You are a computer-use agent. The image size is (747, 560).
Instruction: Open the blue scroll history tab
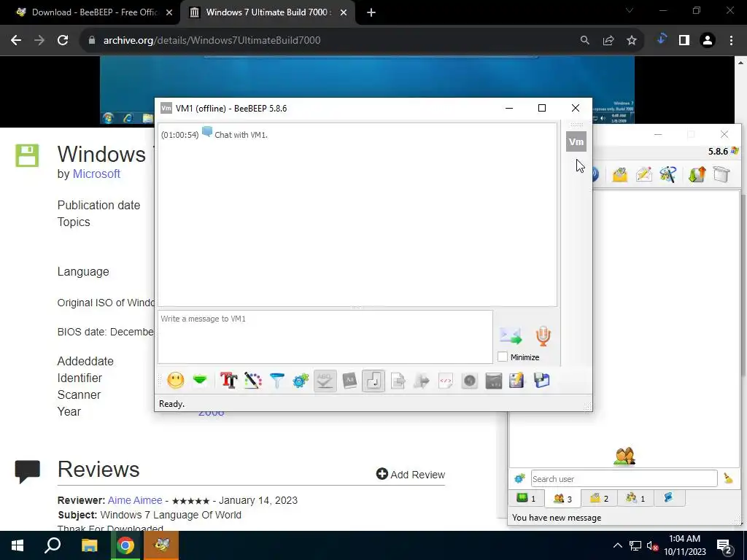668,498
